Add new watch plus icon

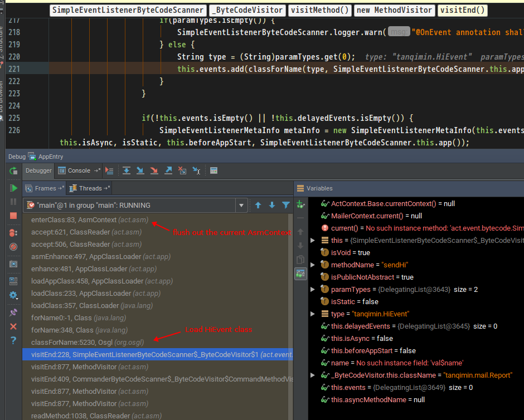[301, 204]
